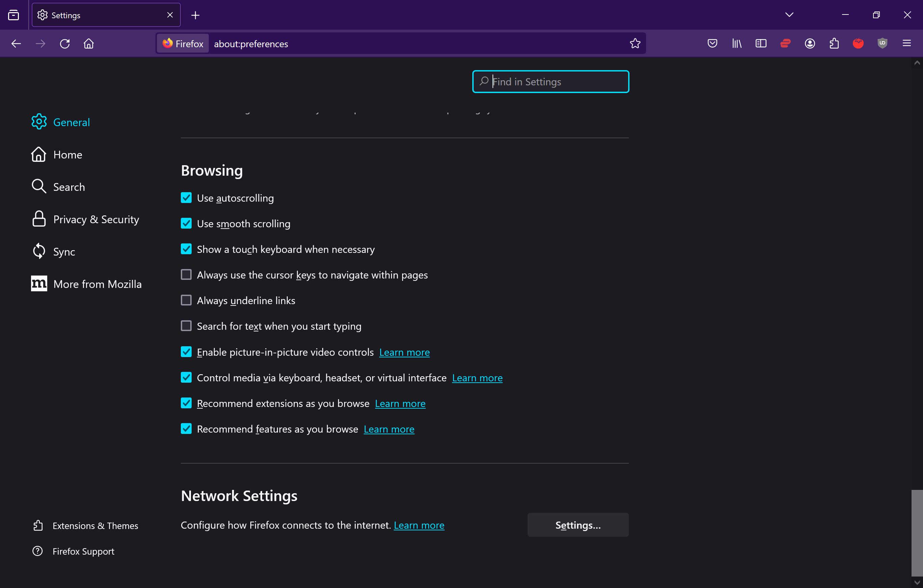Open the Firefox account icon

[810, 43]
